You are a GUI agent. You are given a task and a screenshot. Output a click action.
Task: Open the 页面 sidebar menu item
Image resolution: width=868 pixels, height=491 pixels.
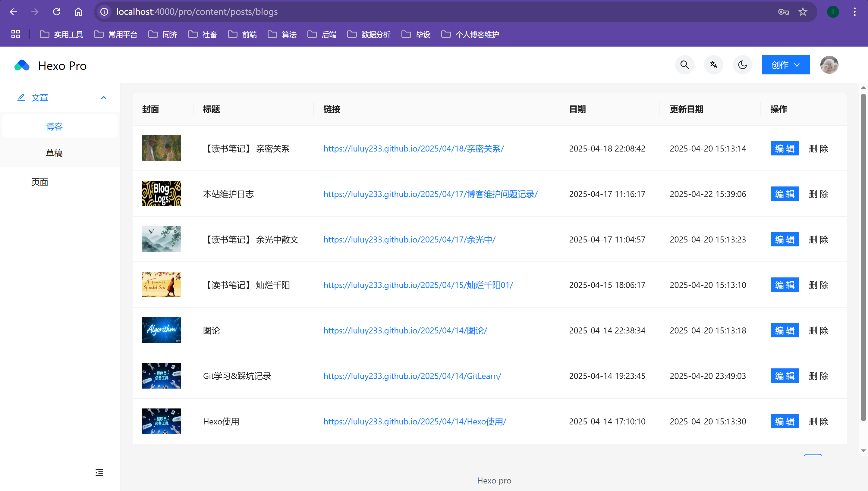pyautogui.click(x=40, y=182)
